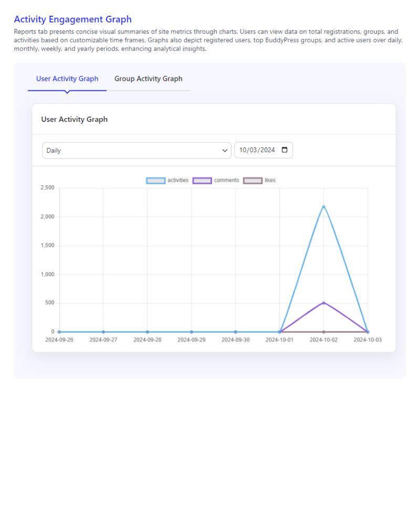Click the data point at 2024-09-28
The image size is (420, 525).
point(148,332)
